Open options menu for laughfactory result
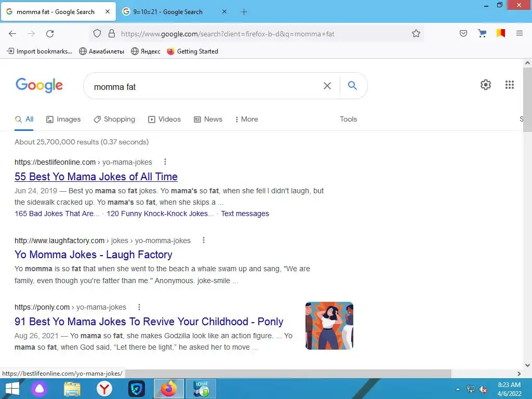The height and width of the screenshot is (399, 532). tap(204, 240)
